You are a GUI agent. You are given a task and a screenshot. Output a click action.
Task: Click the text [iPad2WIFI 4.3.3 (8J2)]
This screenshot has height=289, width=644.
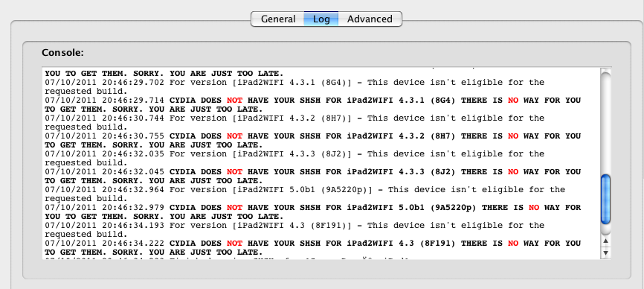point(292,154)
